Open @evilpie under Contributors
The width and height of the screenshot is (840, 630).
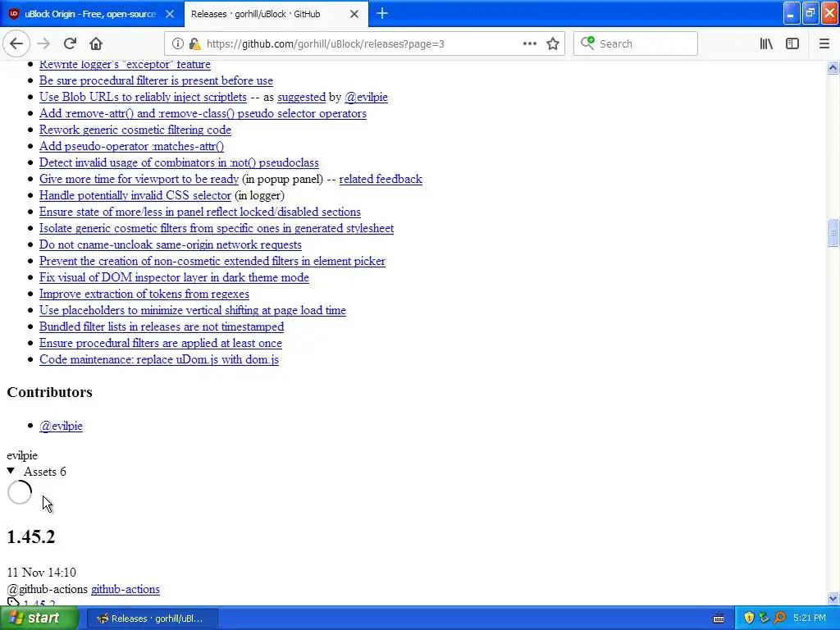pos(61,426)
